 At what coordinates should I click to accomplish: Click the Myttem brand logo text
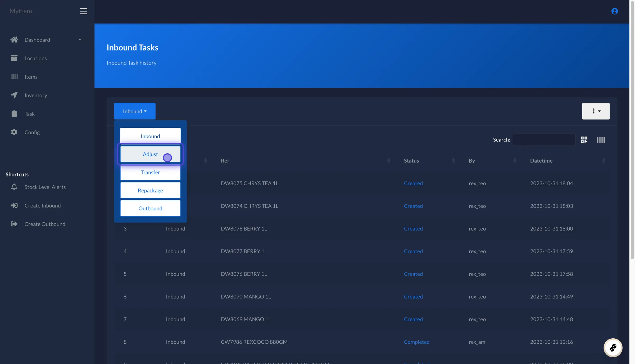(21, 11)
